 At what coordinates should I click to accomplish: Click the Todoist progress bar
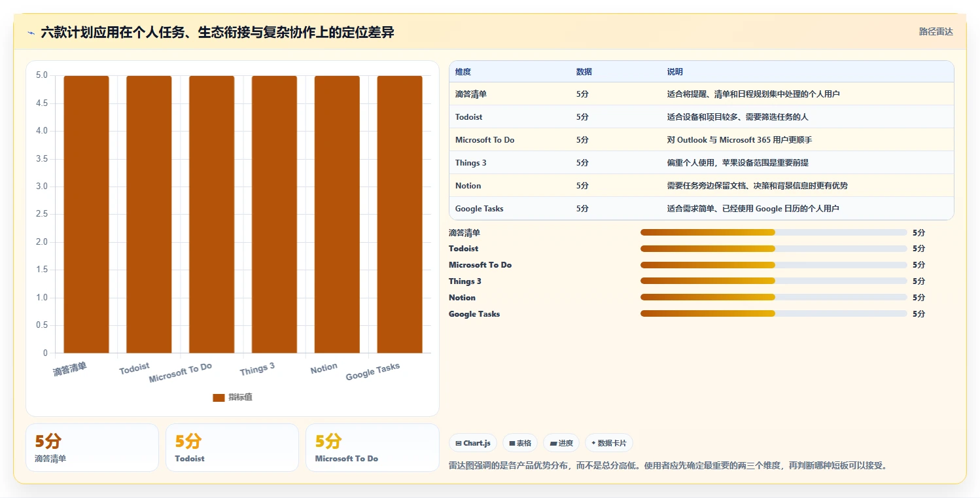tap(774, 249)
